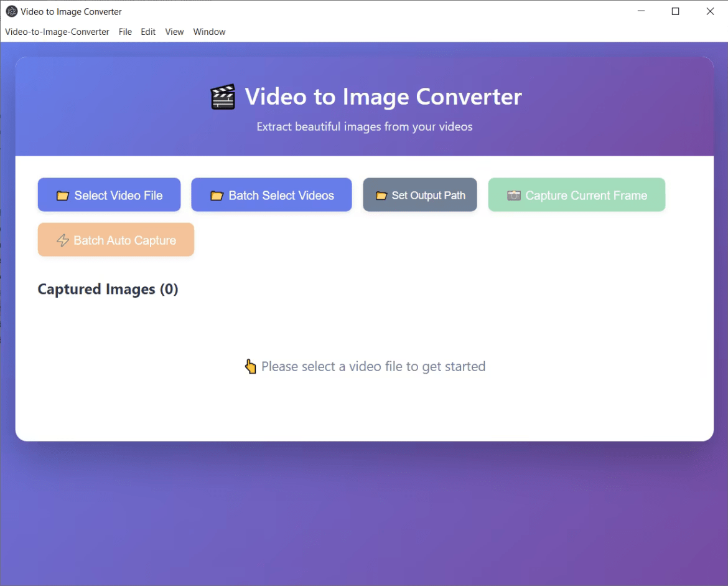Click the app icon in the title bar
The image size is (728, 586).
pyautogui.click(x=11, y=11)
